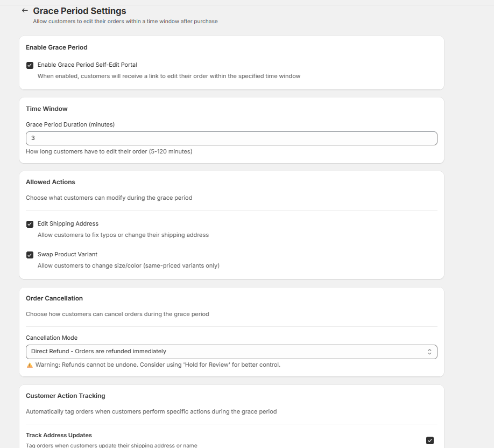Screen dimensions: 494x448
Task: Click the back arrow next to Grace Period Settings
Action: [x=24, y=11]
